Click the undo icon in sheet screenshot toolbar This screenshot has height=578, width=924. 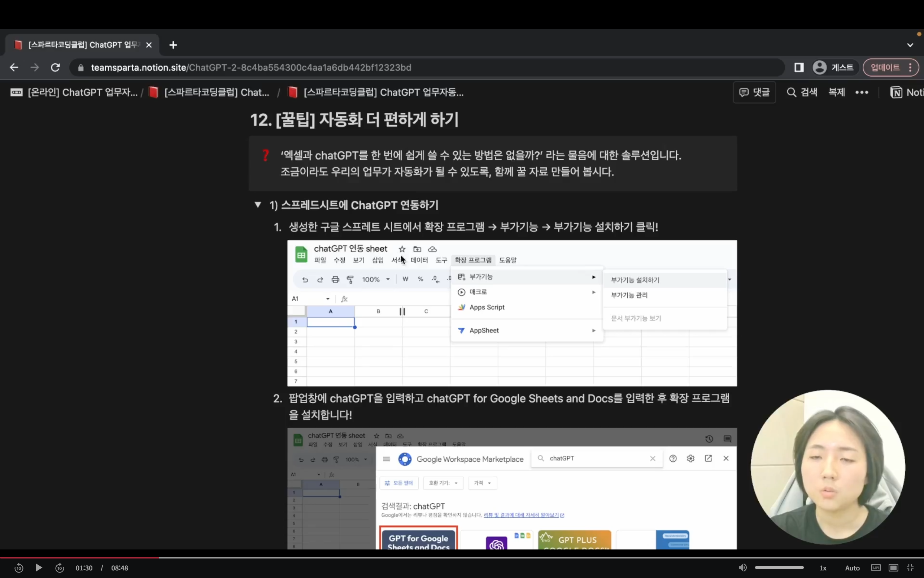coord(305,280)
